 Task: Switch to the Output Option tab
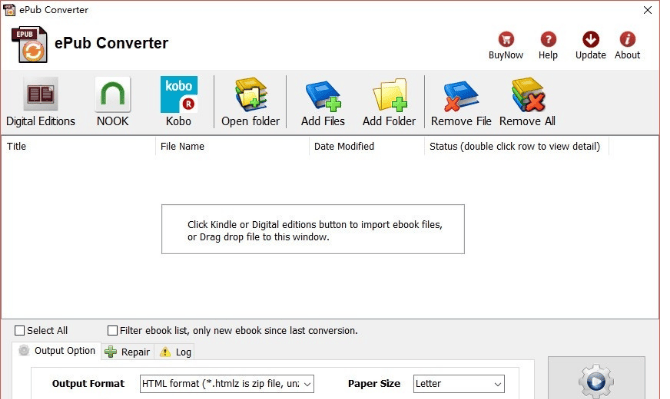point(57,351)
